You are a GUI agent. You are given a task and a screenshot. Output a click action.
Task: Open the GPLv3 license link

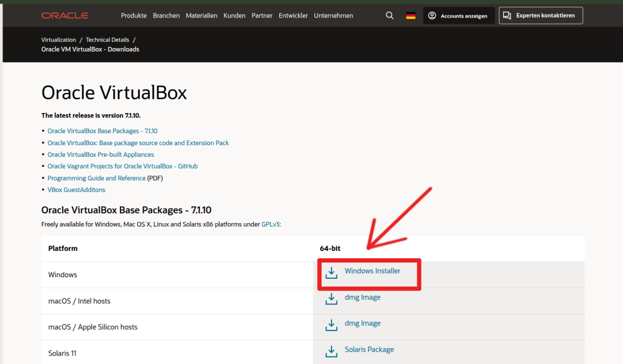pyautogui.click(x=270, y=224)
